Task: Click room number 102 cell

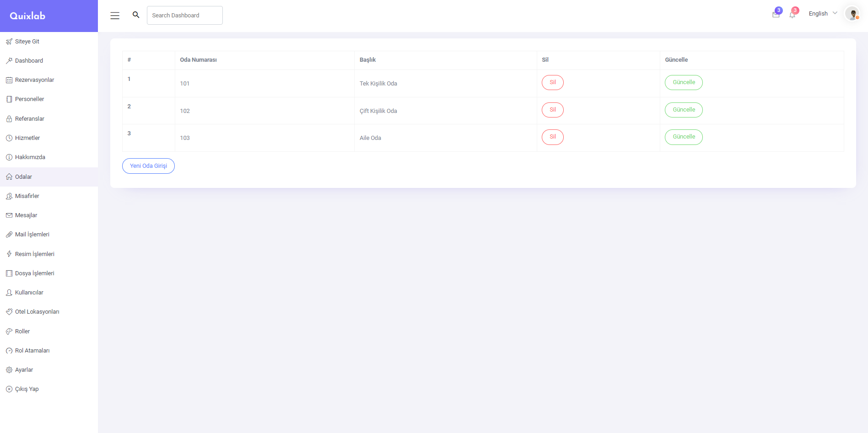Action: (x=264, y=111)
